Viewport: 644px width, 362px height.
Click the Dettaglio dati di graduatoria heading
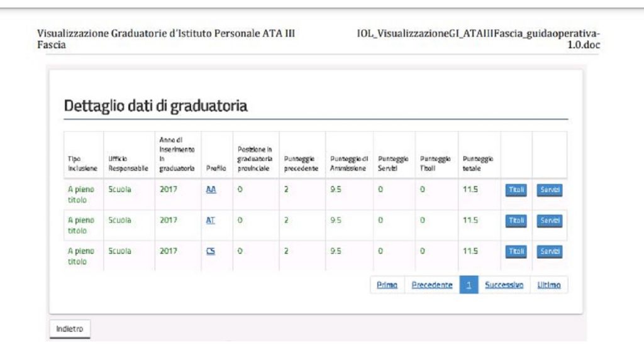coord(155,106)
